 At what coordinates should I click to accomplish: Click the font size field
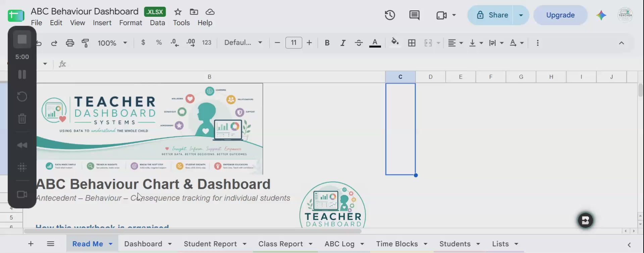[293, 43]
